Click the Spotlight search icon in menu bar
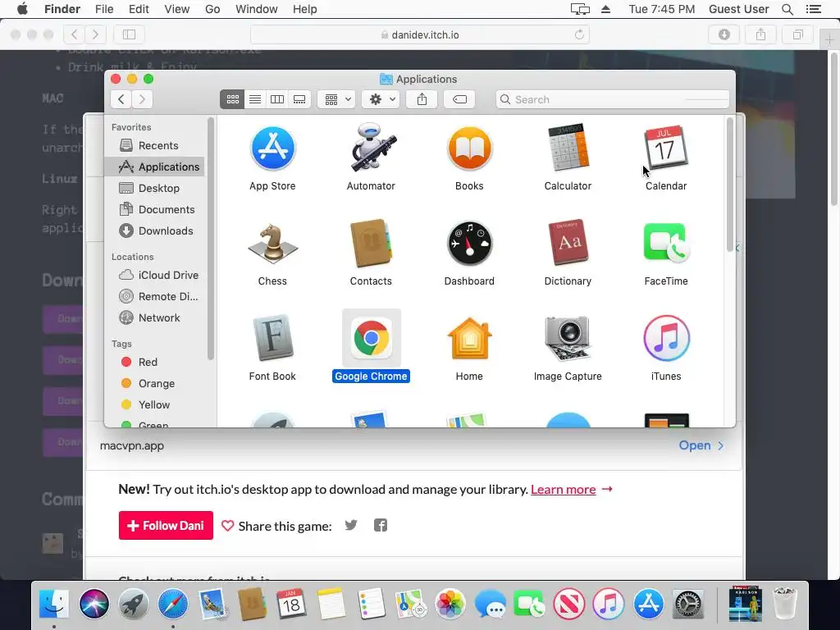The image size is (840, 630). (x=787, y=9)
